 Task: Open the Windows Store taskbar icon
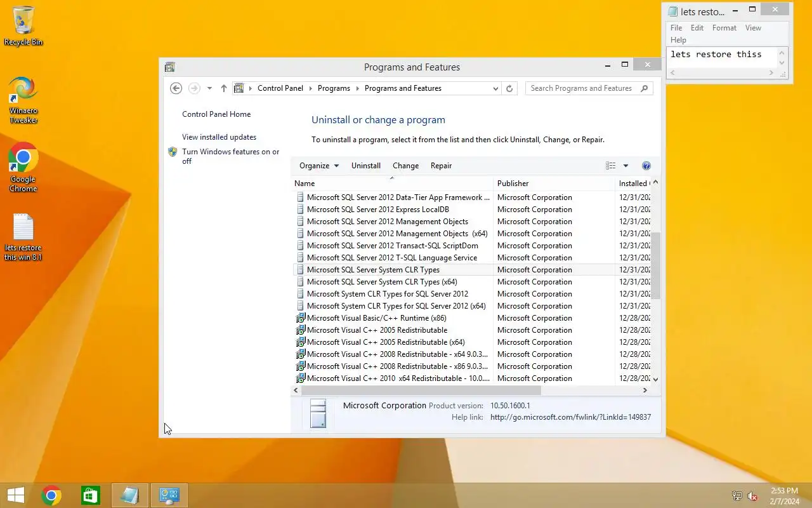pos(91,495)
